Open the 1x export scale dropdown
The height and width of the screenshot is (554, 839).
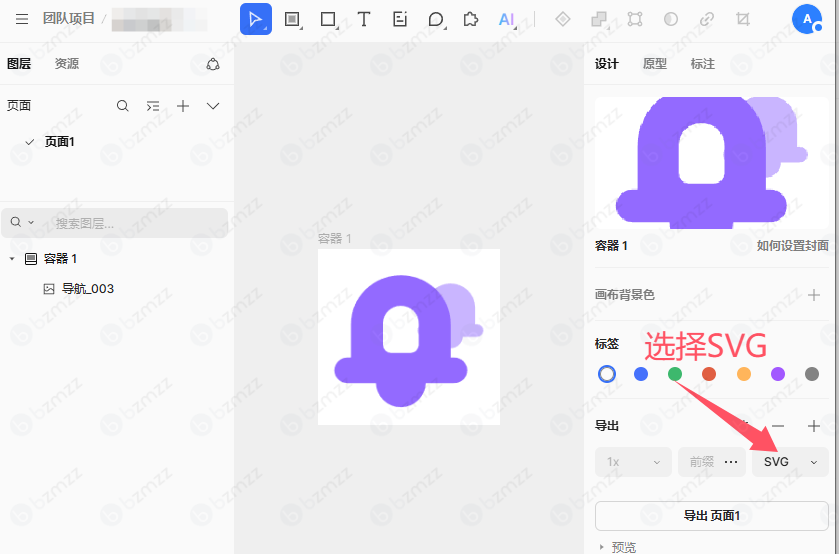click(x=634, y=462)
